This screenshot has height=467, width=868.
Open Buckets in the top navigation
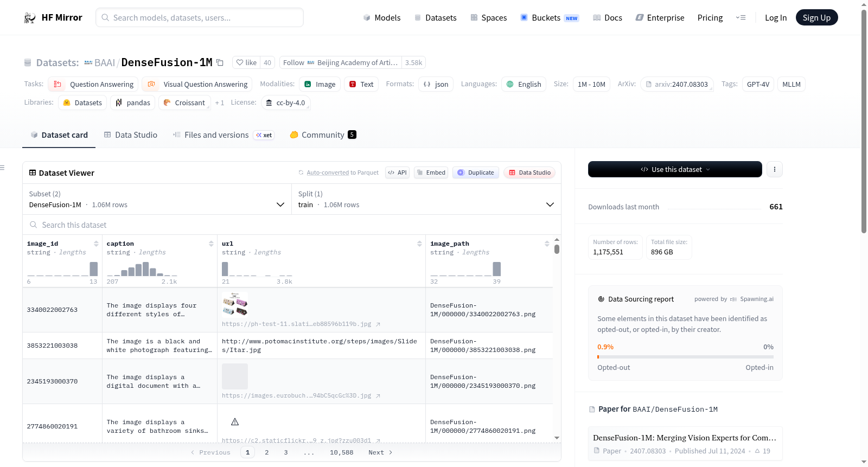(x=550, y=18)
